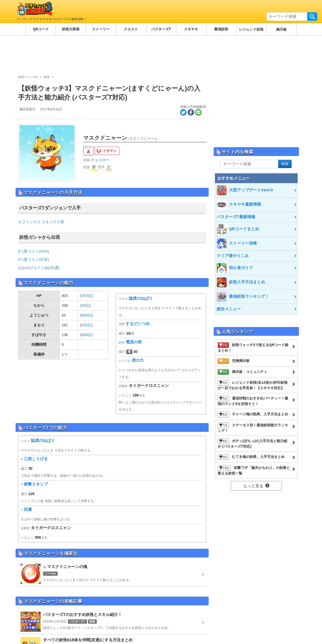Screen dimensions: 322x644
Task: Expand the バスターズT最新情報 sidebar chevron
Action: click(295, 217)
